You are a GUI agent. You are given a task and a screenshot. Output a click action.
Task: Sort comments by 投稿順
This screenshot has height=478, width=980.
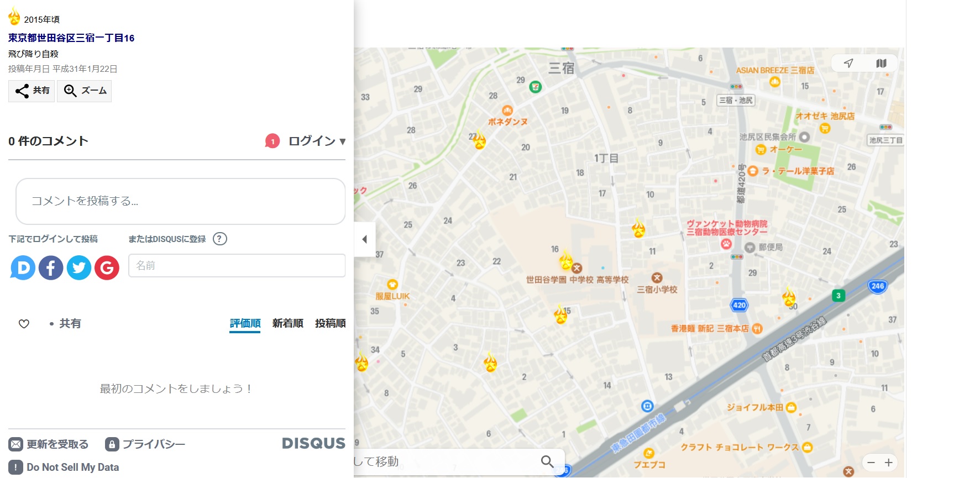point(330,323)
